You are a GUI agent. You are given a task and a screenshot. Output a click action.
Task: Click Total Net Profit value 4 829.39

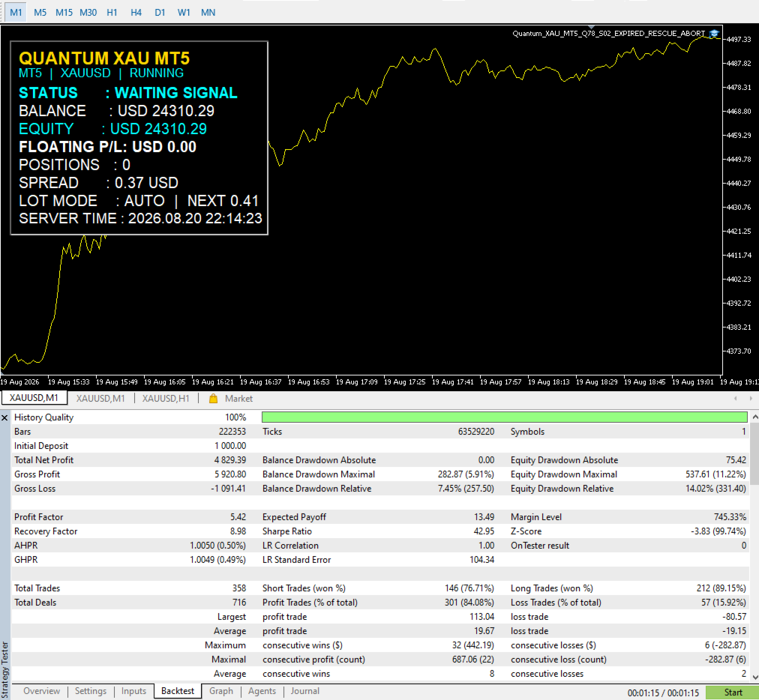click(x=230, y=460)
